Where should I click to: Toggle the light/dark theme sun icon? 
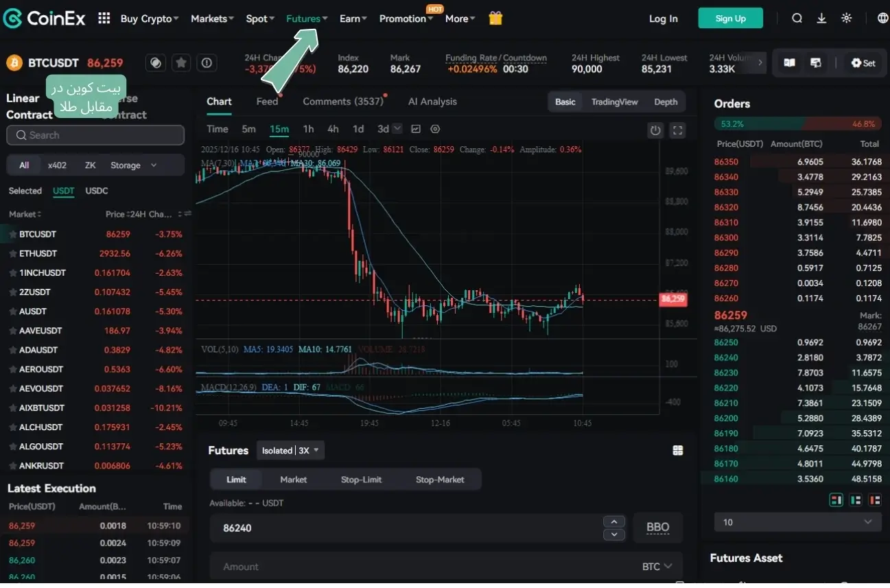click(x=846, y=19)
